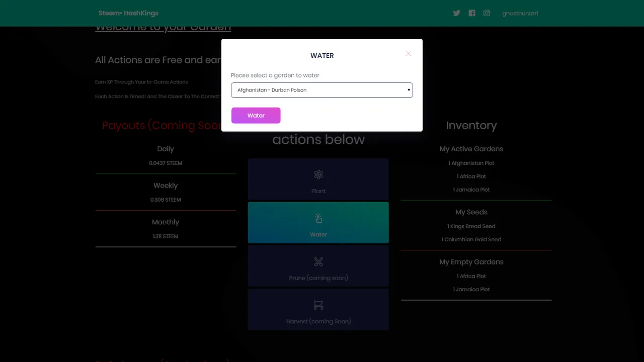Image resolution: width=644 pixels, height=362 pixels.
Task: Click the cart icon on Harvest card
Action: click(x=318, y=305)
